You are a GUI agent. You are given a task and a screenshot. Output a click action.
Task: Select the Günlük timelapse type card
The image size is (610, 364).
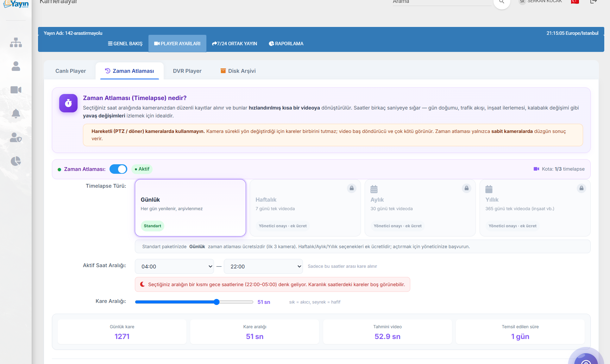click(x=190, y=208)
